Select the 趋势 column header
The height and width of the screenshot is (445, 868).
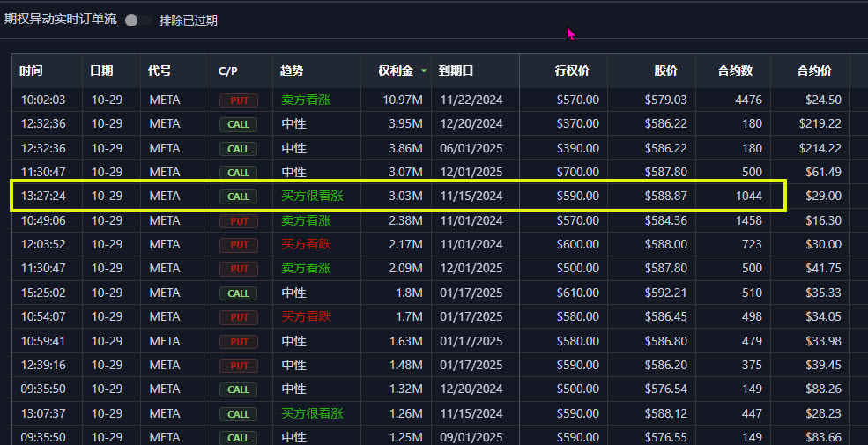coord(292,70)
